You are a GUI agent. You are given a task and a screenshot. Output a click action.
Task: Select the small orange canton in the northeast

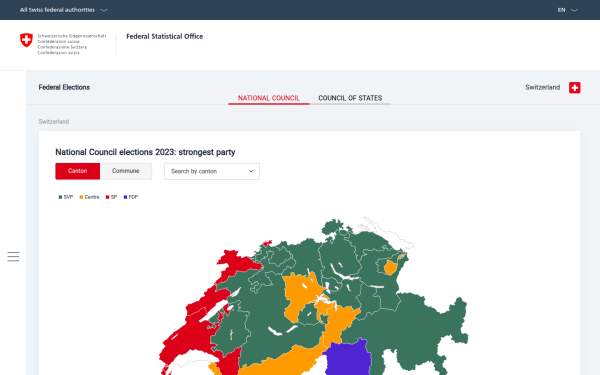[390, 267]
